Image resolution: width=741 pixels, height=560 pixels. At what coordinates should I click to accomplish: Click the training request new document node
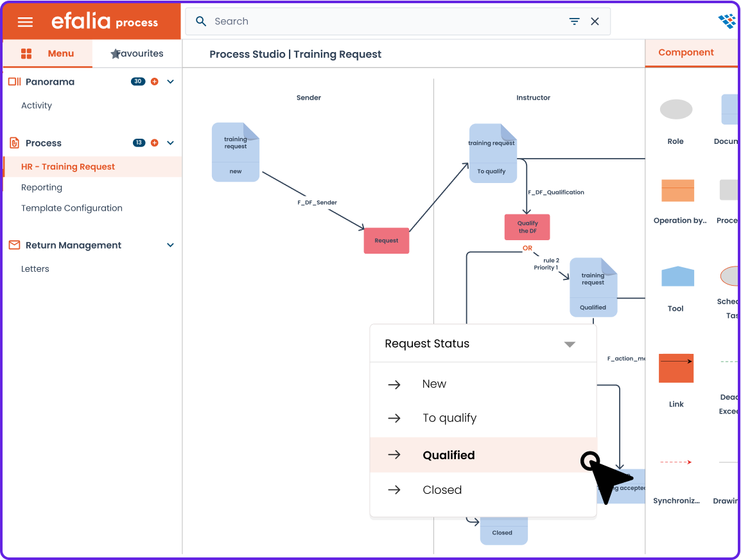(x=236, y=152)
